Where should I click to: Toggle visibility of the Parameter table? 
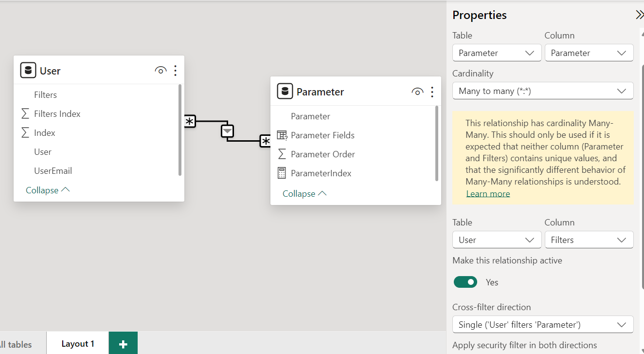click(x=417, y=92)
